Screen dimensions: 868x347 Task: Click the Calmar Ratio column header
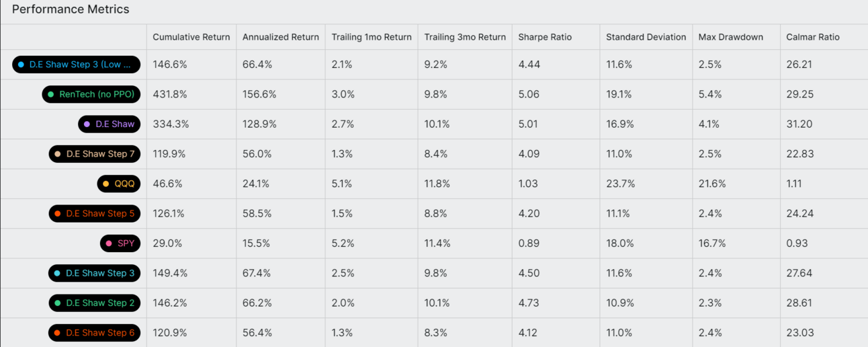pyautogui.click(x=812, y=37)
